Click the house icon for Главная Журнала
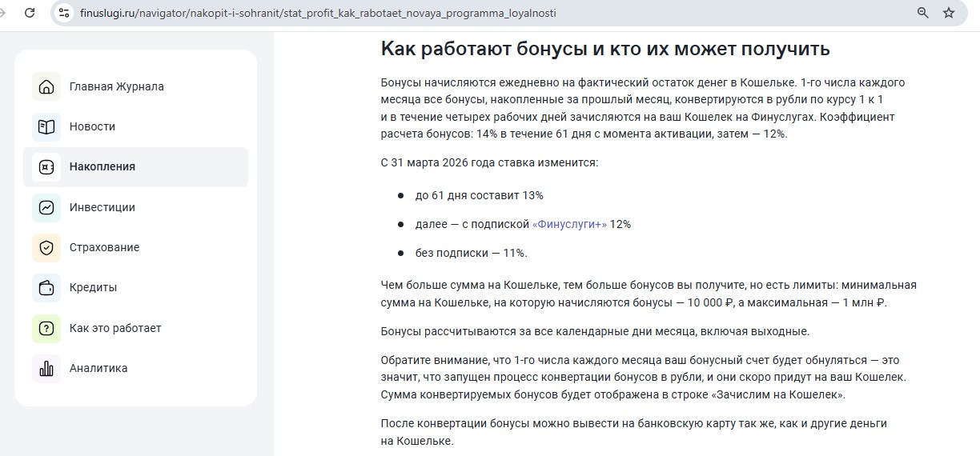 click(x=46, y=86)
